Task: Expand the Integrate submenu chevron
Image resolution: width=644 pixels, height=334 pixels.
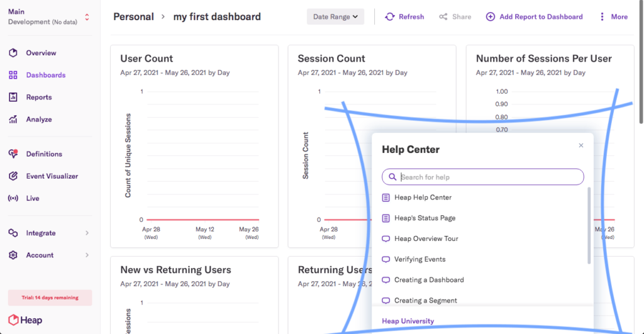Action: point(87,233)
